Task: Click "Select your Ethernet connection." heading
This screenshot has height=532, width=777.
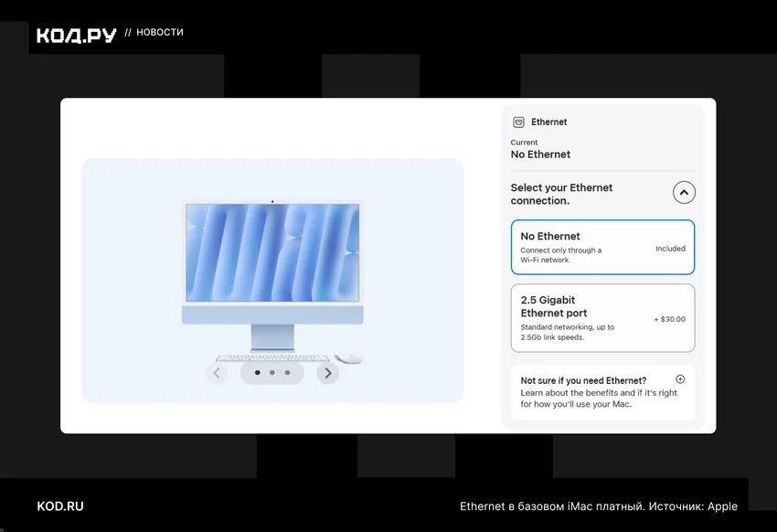Action: coord(561,194)
